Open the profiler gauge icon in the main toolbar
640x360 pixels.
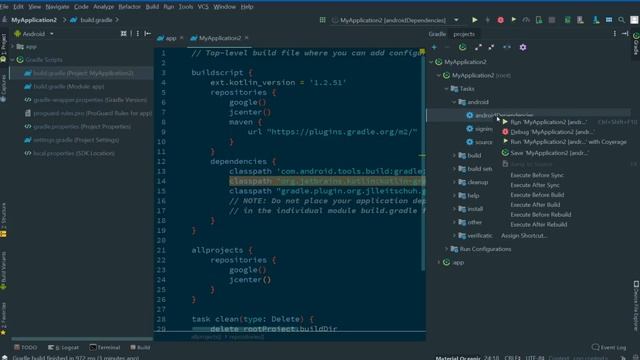pos(526,20)
